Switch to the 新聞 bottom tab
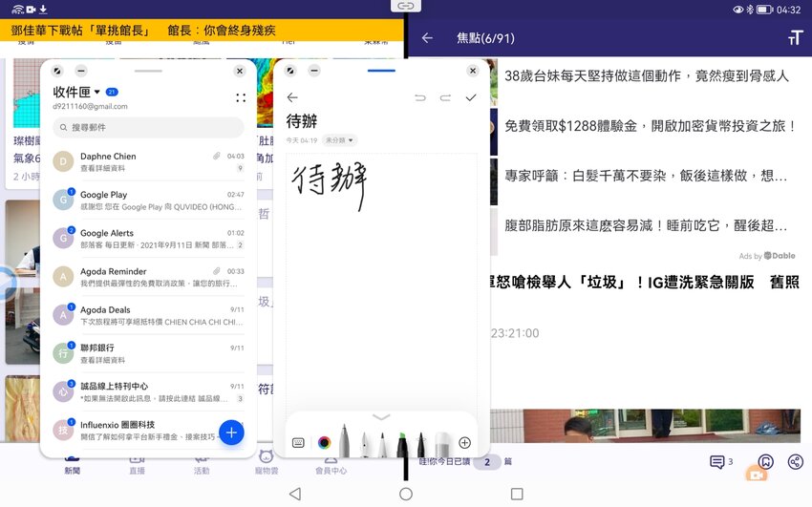The image size is (812, 507). (x=73, y=463)
